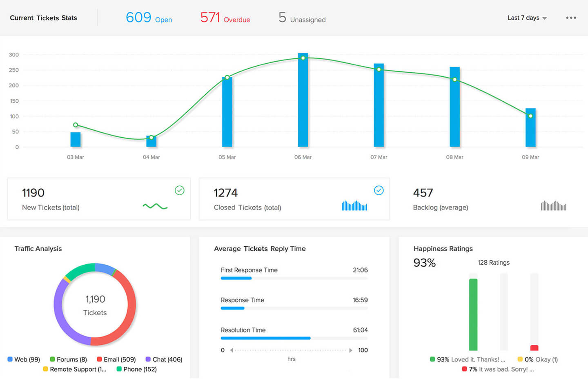588x388 pixels.
Task: Click the 1,190 Tickets donut center
Action: (x=95, y=305)
